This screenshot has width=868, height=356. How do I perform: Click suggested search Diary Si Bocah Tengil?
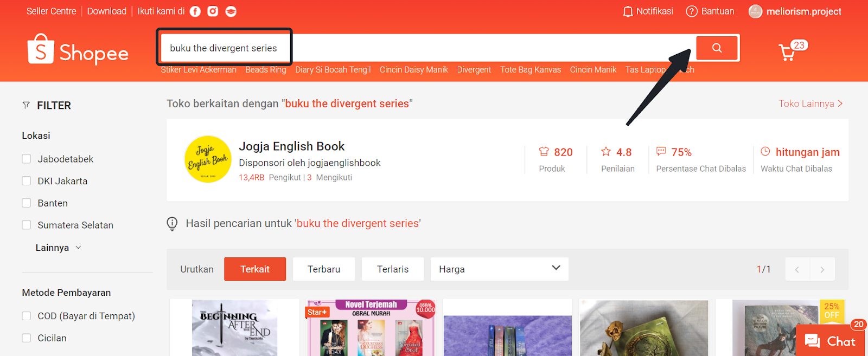333,70
